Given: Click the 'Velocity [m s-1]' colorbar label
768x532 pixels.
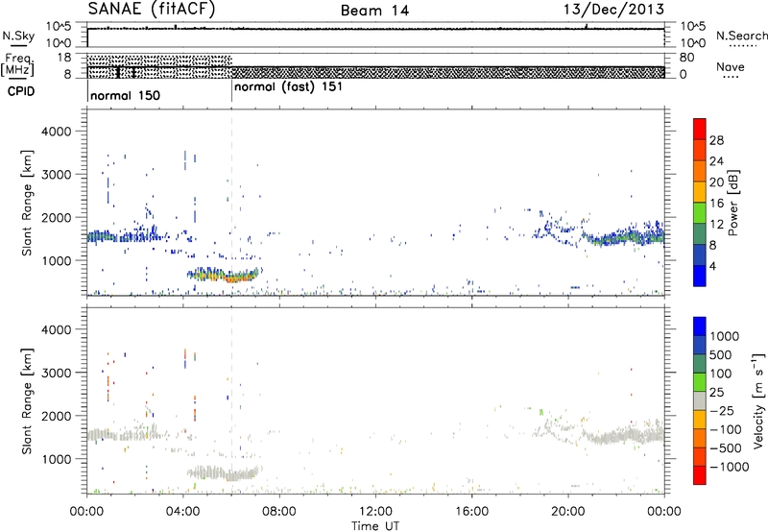Looking at the screenshot, I should (758, 400).
